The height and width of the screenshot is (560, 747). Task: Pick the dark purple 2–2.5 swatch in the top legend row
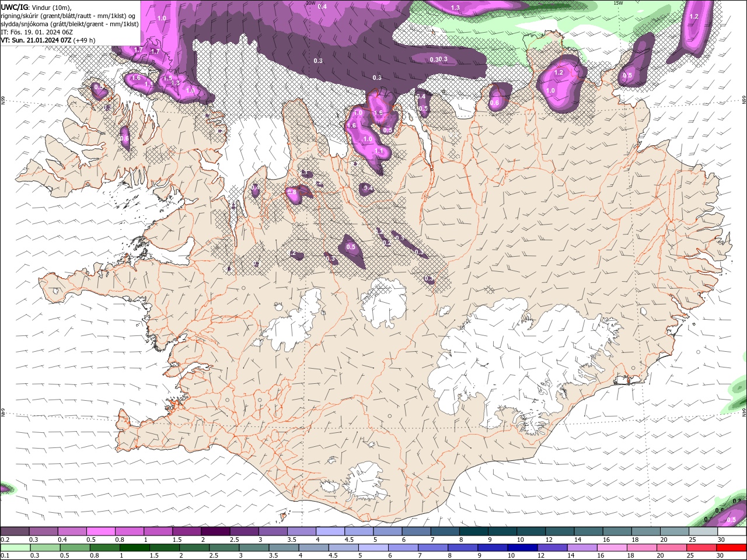pyautogui.click(x=215, y=531)
